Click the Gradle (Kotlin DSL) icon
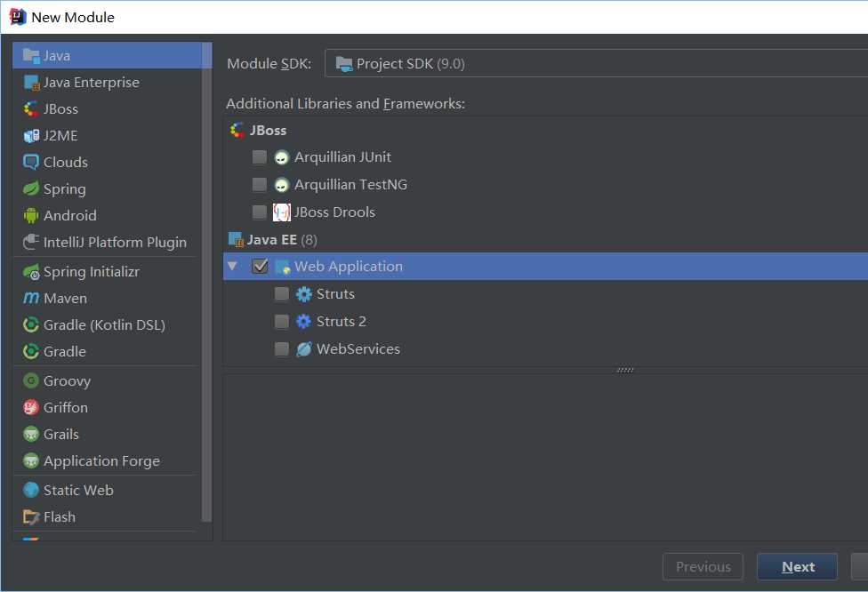868x592 pixels. [31, 324]
